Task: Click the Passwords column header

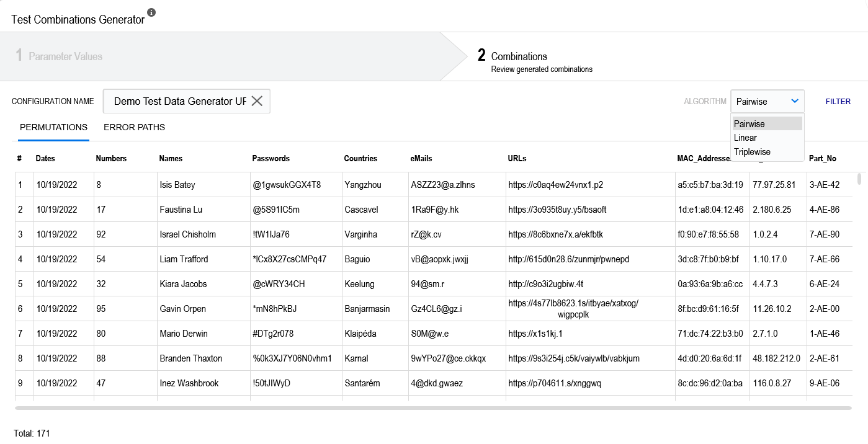Action: click(x=271, y=159)
